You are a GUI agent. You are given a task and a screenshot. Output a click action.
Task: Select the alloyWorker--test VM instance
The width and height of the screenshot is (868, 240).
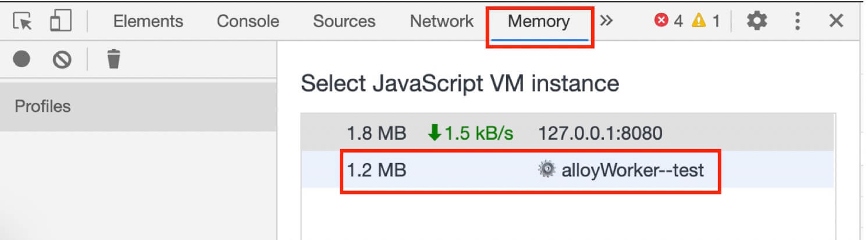pyautogui.click(x=567, y=170)
